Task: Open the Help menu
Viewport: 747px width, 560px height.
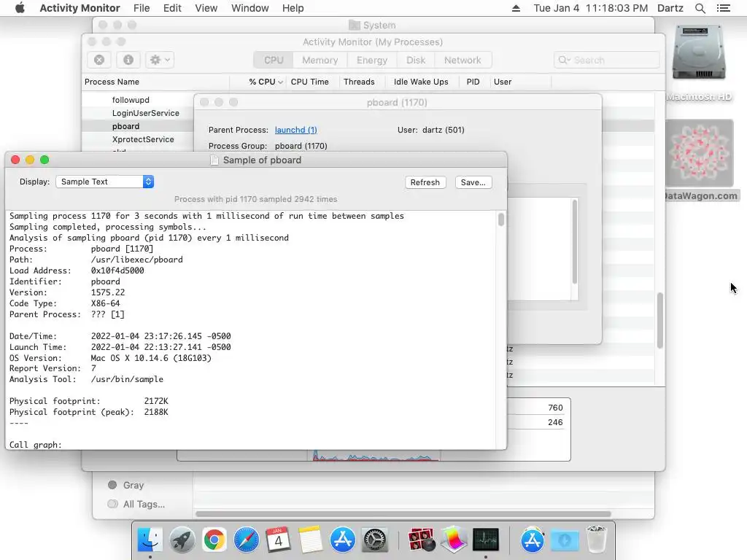Action: (293, 8)
